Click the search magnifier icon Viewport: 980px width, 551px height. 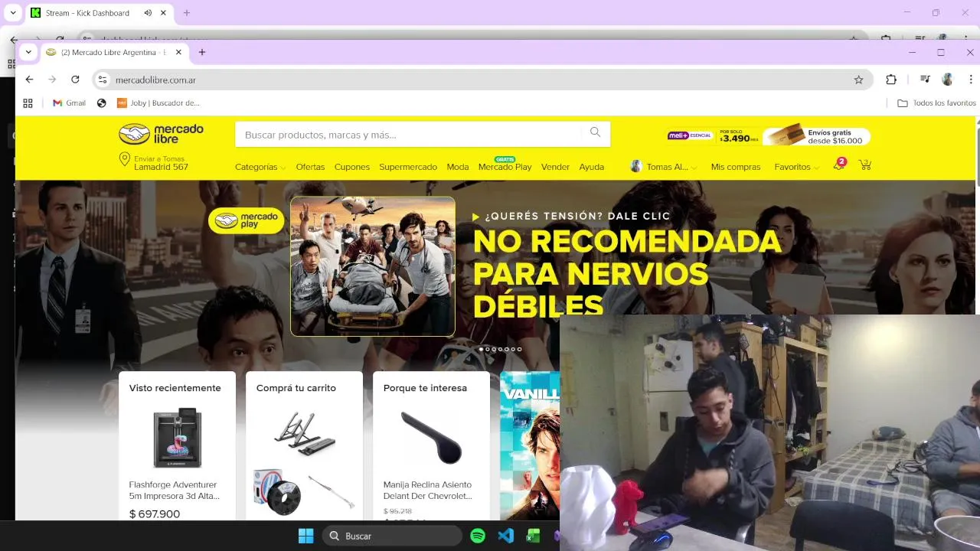[595, 132]
